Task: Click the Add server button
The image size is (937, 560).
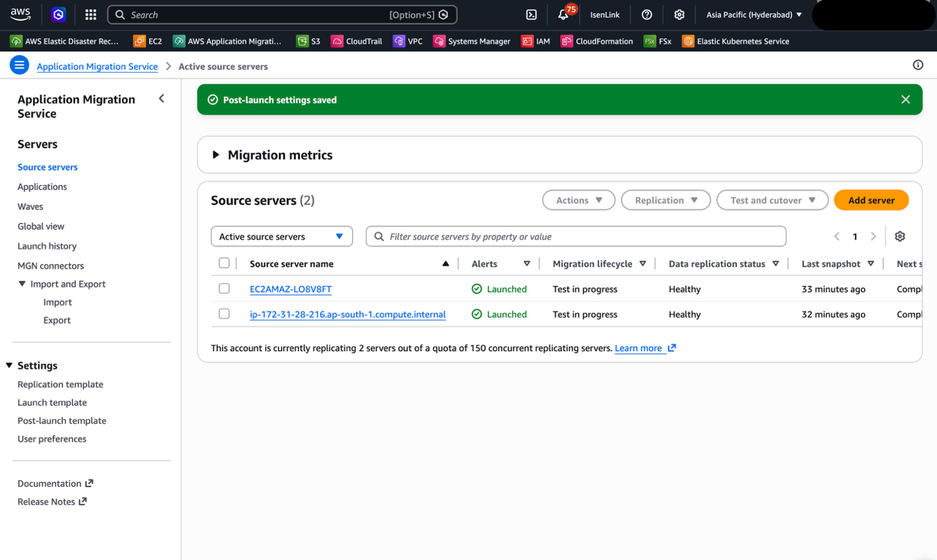Action: coord(871,200)
